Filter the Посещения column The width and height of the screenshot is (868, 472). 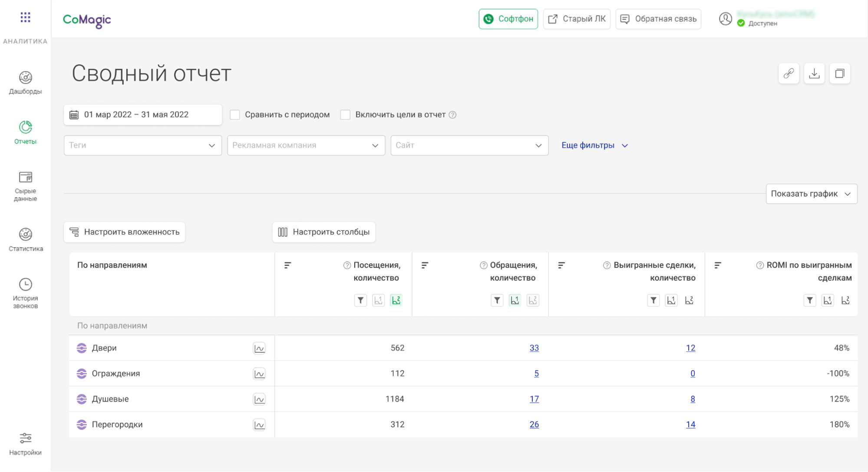click(360, 300)
